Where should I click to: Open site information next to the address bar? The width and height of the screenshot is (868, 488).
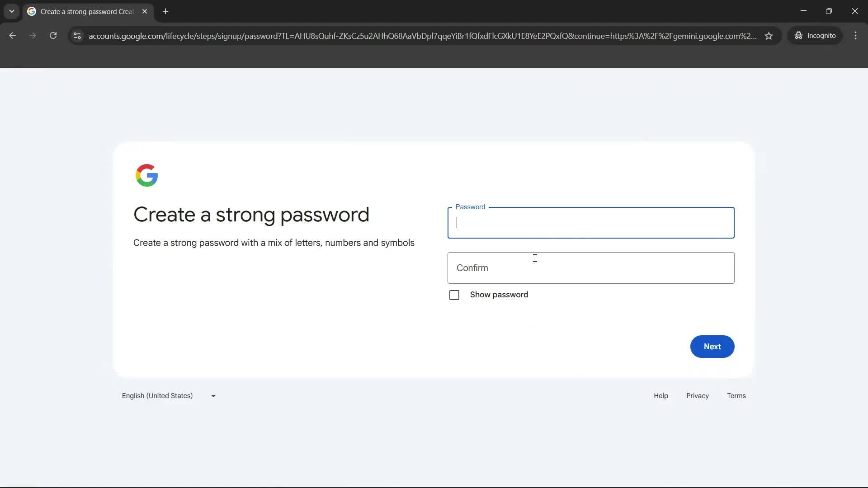(x=77, y=36)
